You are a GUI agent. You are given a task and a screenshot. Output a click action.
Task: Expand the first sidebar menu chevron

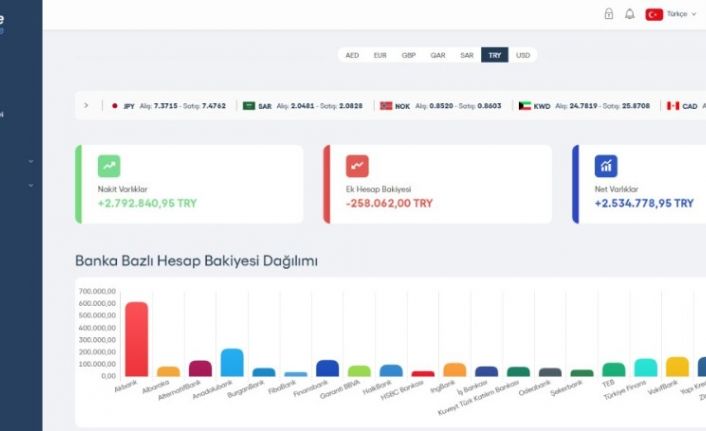31,161
